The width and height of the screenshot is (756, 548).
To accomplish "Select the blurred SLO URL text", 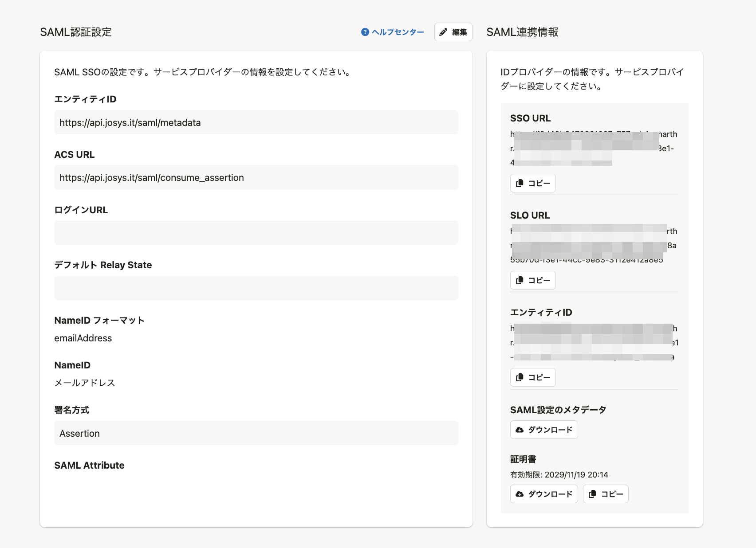I will pos(594,245).
